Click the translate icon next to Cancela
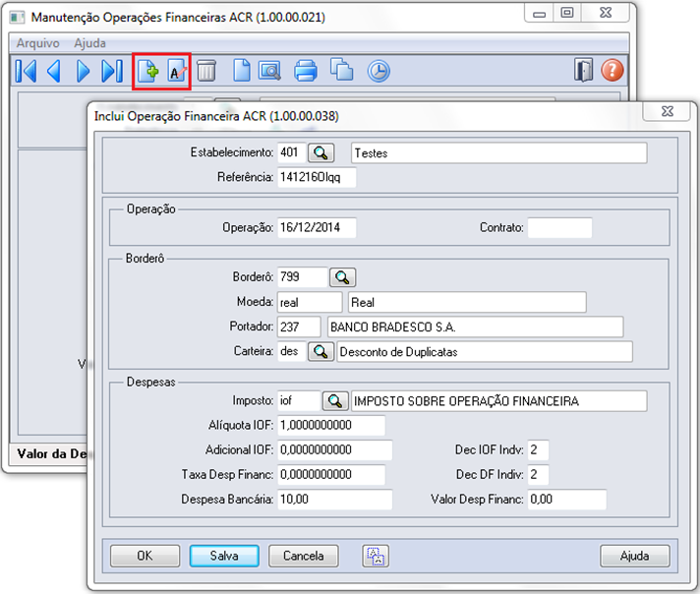 click(x=376, y=556)
